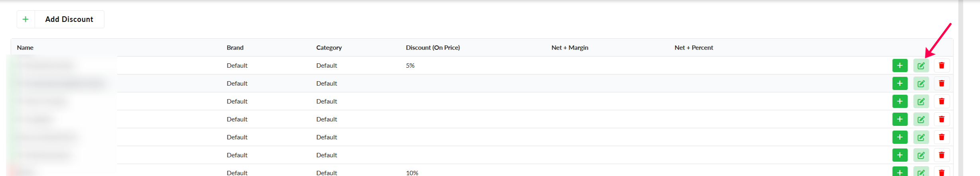This screenshot has height=176, width=980.
Task: Edit the first row with 5% discount
Action: pos(921,66)
